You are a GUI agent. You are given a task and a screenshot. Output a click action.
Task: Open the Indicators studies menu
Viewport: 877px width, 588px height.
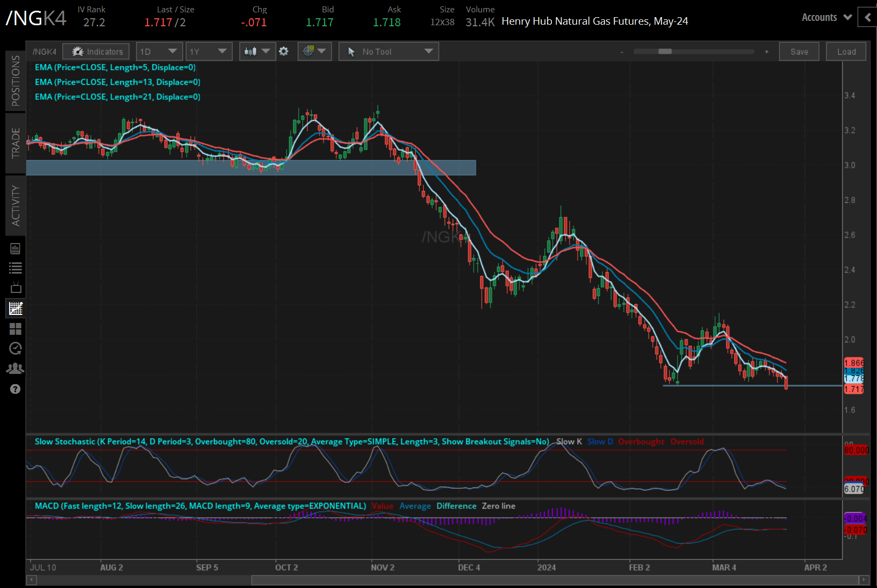click(x=96, y=52)
